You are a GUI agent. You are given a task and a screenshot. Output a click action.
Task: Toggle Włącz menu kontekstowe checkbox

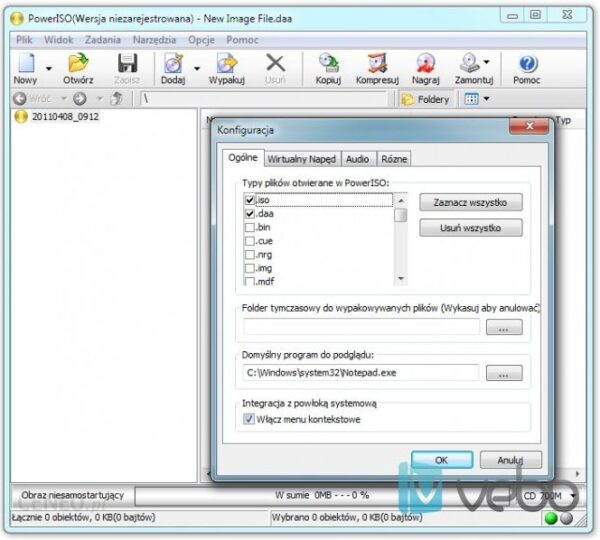pyautogui.click(x=249, y=419)
